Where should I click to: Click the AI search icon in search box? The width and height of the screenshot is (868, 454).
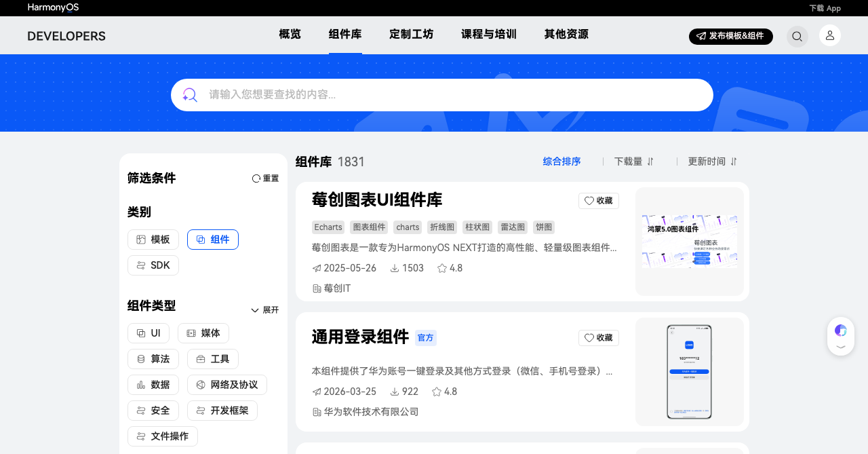click(x=190, y=95)
